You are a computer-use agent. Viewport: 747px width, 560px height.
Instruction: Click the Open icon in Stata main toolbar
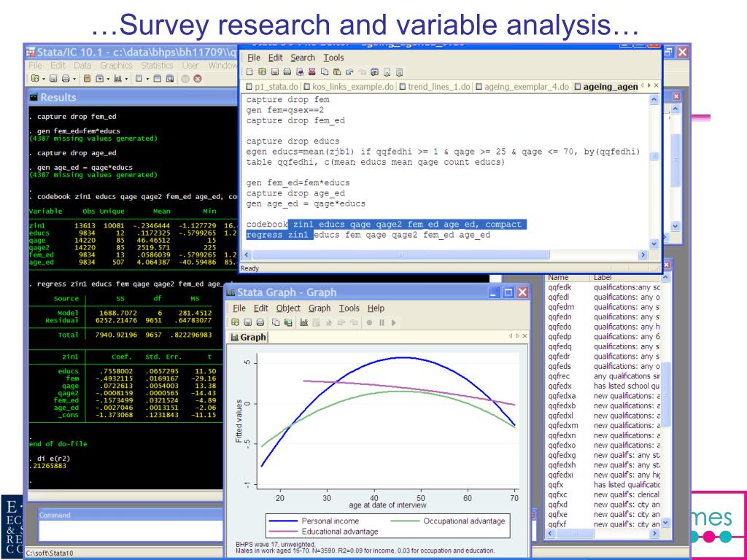point(34,79)
